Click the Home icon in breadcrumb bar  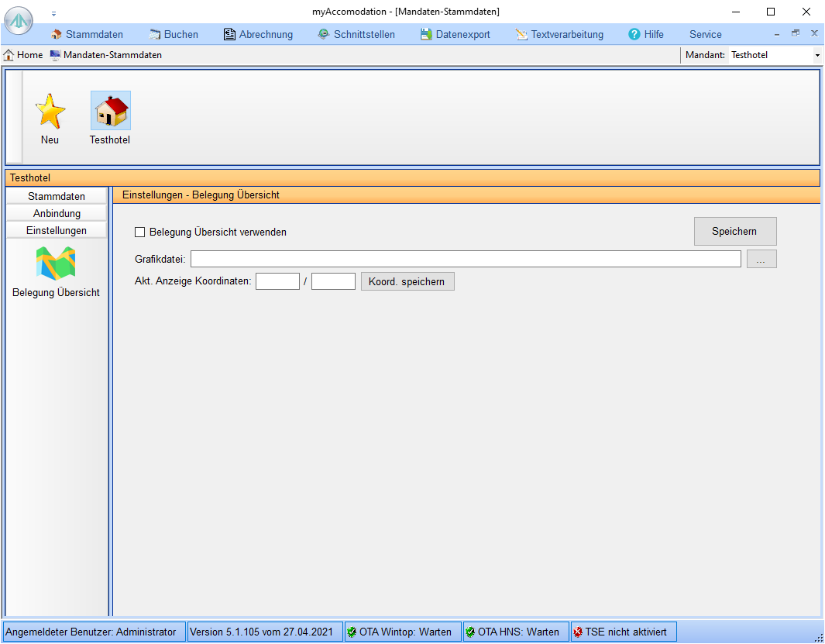point(9,55)
